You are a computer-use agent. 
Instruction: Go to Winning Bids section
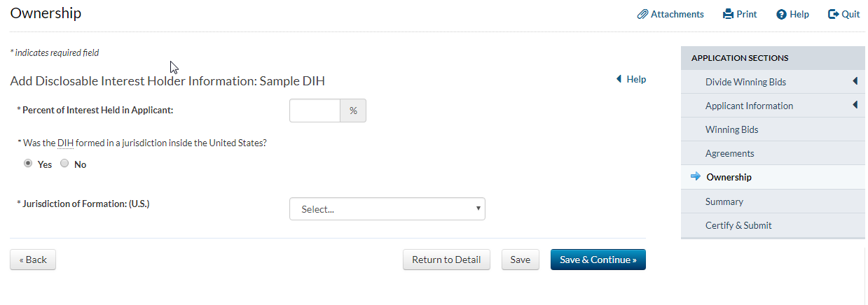pos(731,129)
